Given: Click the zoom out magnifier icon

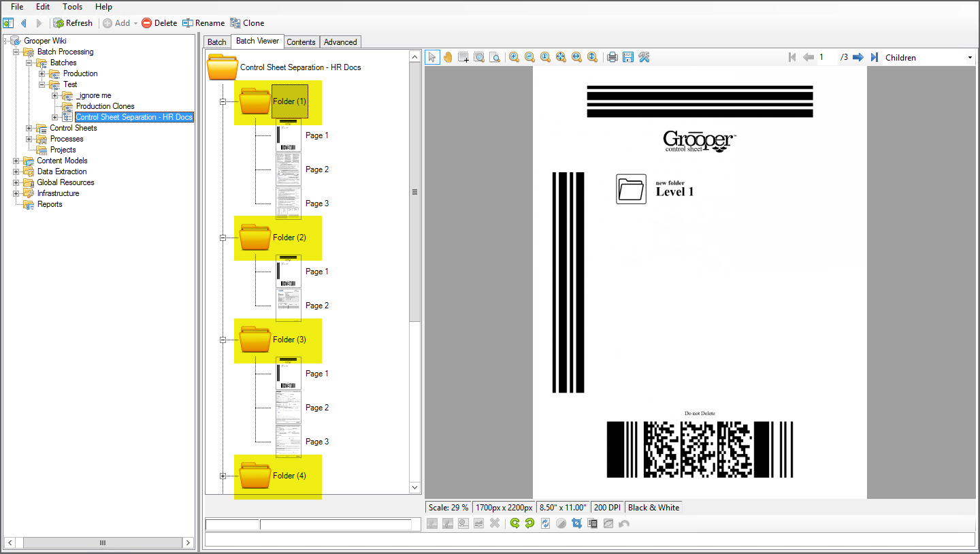Looking at the screenshot, I should pos(529,57).
